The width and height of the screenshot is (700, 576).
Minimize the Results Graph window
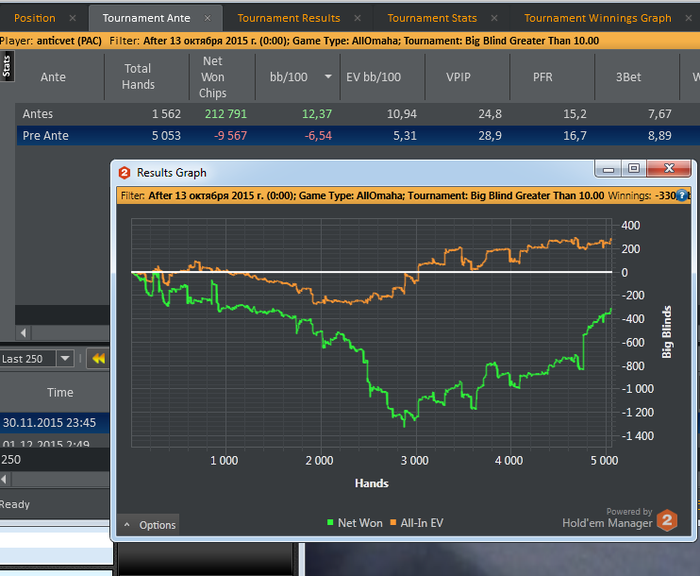(608, 169)
